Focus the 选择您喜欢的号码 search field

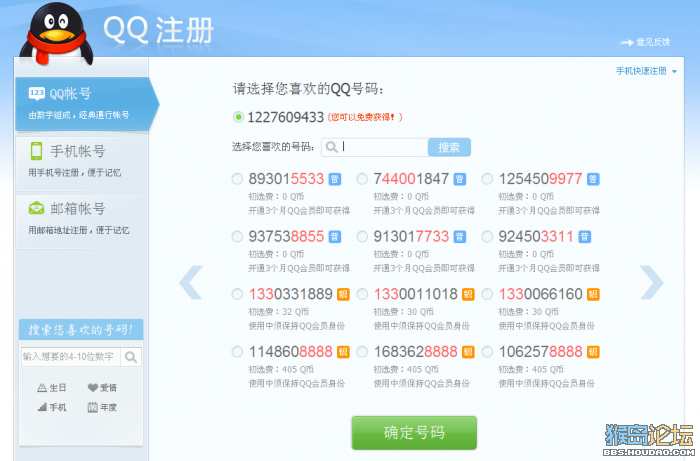click(x=375, y=147)
